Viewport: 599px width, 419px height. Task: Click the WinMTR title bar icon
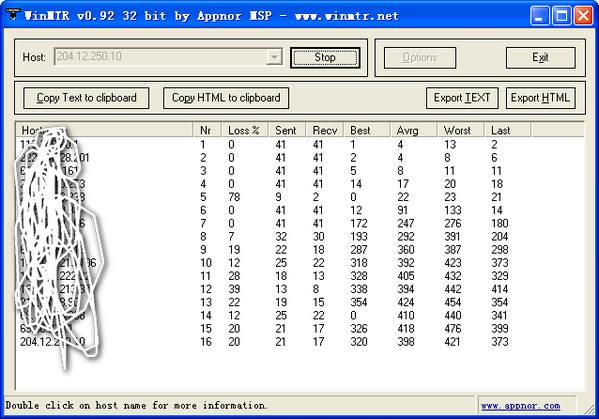(13, 15)
